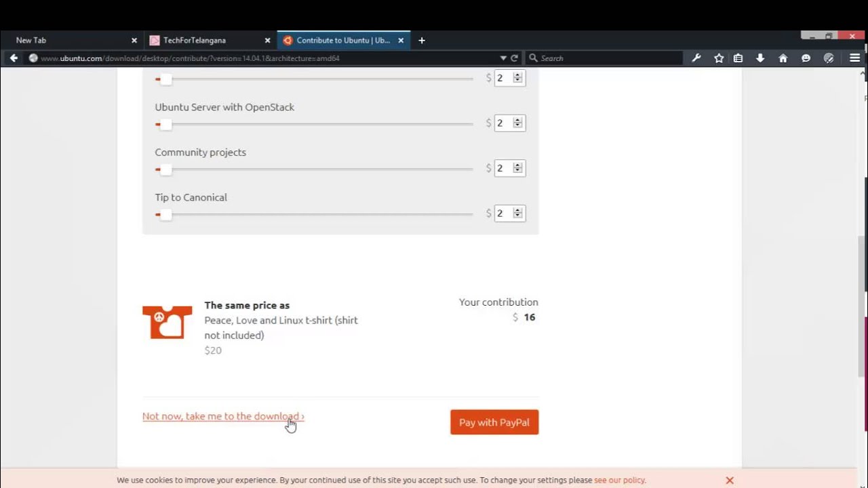Screen dimensions: 868x488
Task: Click the "Community projects" label
Action: point(200,152)
